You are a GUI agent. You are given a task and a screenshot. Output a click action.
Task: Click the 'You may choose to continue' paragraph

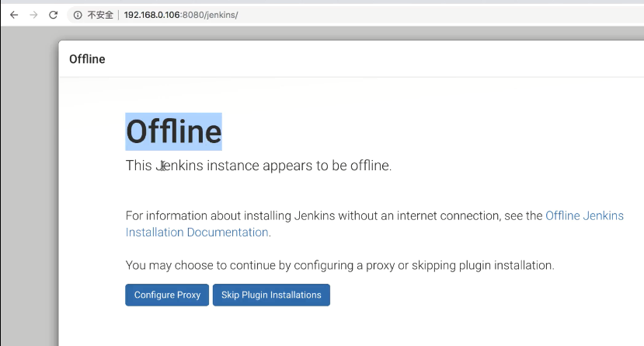coord(339,265)
